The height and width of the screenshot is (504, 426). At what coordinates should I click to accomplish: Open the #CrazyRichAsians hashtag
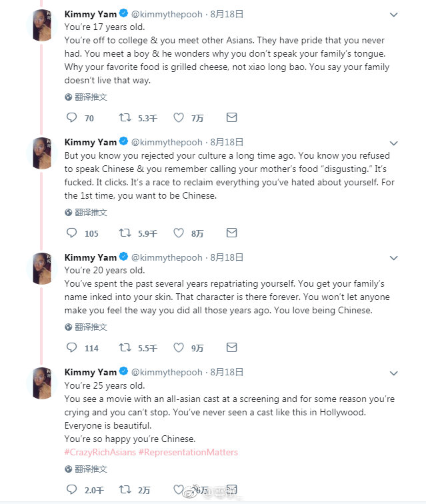pos(99,452)
